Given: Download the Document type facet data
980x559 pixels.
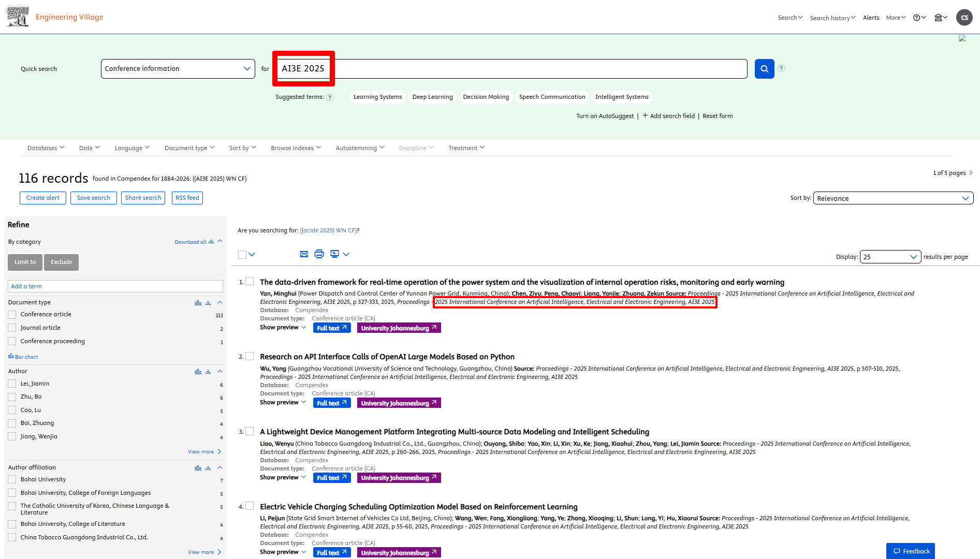Looking at the screenshot, I should click(x=208, y=303).
